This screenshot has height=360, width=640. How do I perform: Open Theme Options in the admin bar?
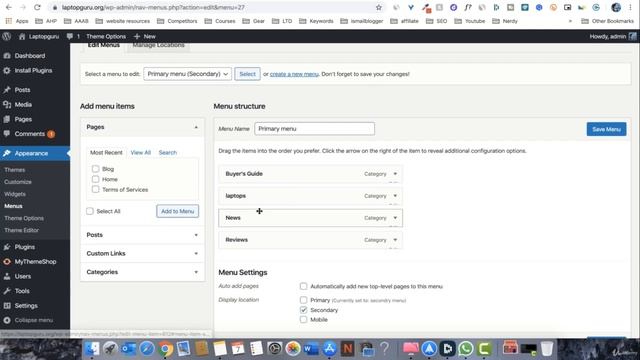coord(106,36)
